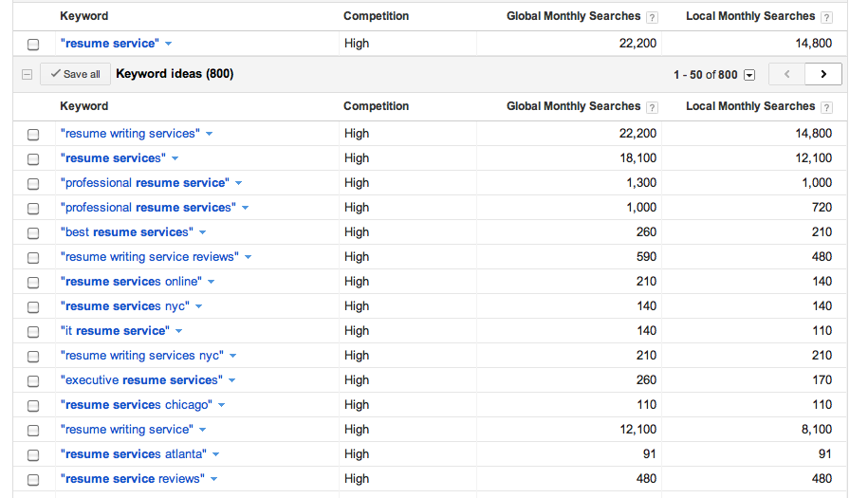Sort by lower Keyword column header
Image resolution: width=868 pixels, height=498 pixels.
(x=83, y=106)
